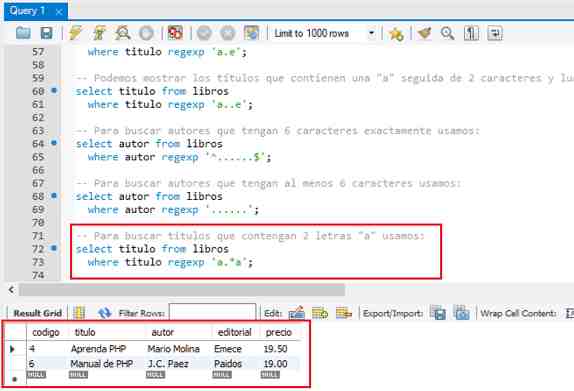Run Explain plan magnifier-lightning icon
Screen dimensions: 574x391
123,33
